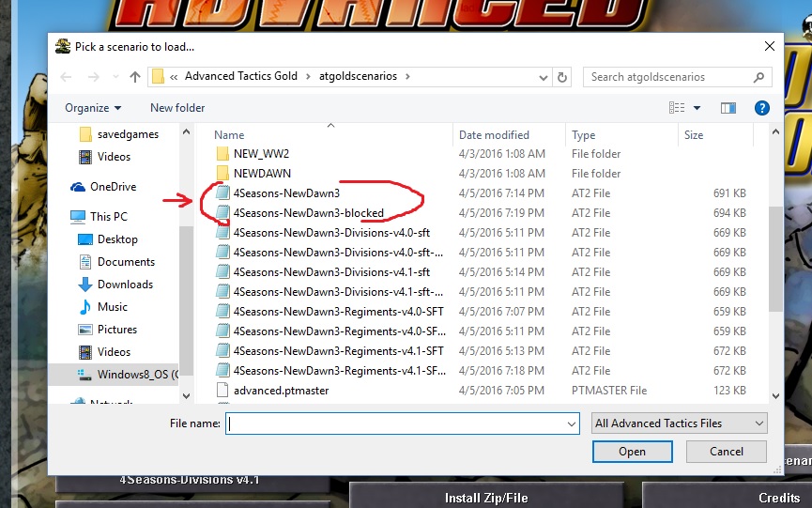Click the advanced.ptmaster file icon
The height and width of the screenshot is (508, 812).
click(222, 391)
